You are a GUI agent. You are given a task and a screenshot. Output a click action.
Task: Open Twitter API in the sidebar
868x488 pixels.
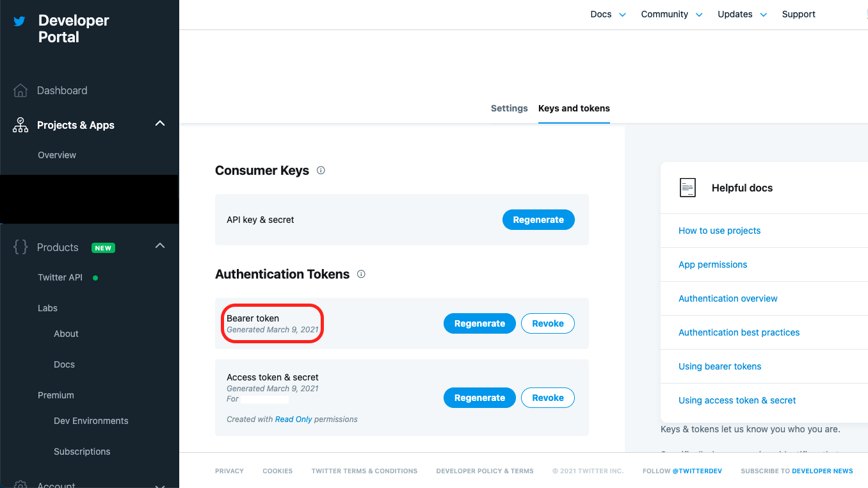click(x=60, y=277)
